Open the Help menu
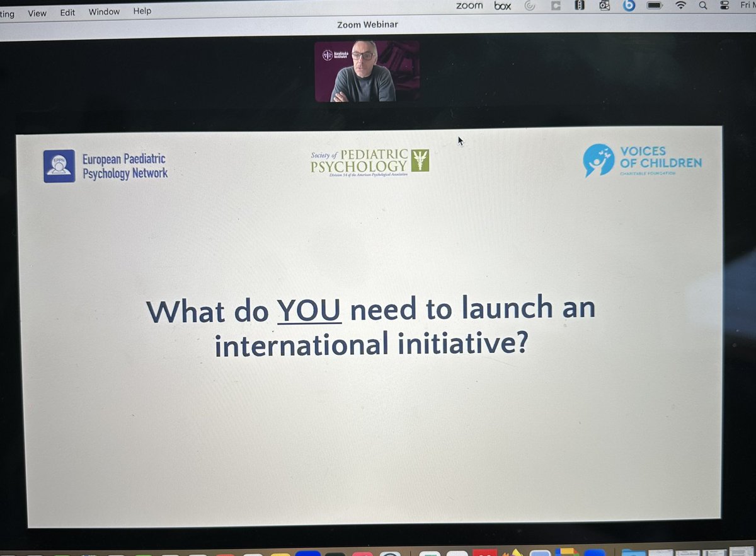 (x=142, y=11)
